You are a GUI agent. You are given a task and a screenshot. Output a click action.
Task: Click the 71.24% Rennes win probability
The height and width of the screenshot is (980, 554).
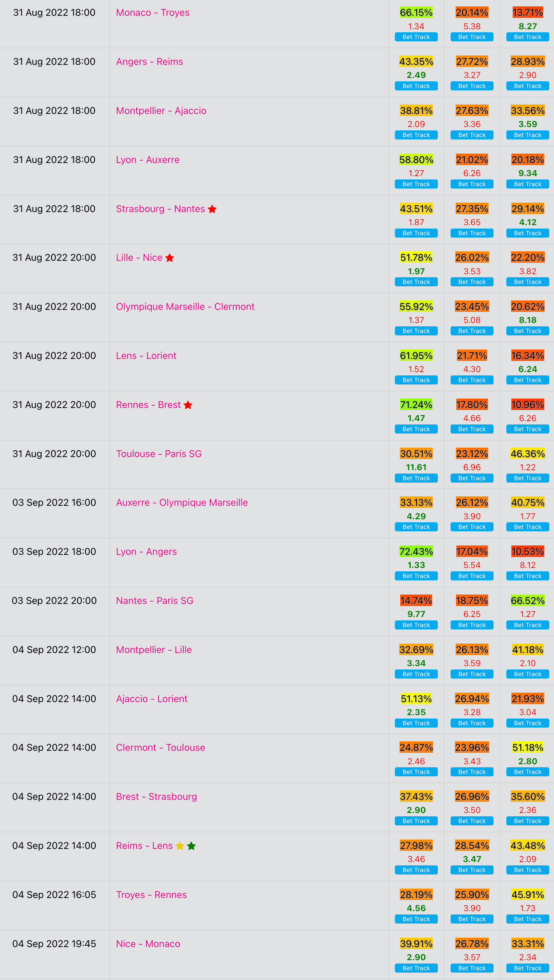tap(416, 405)
